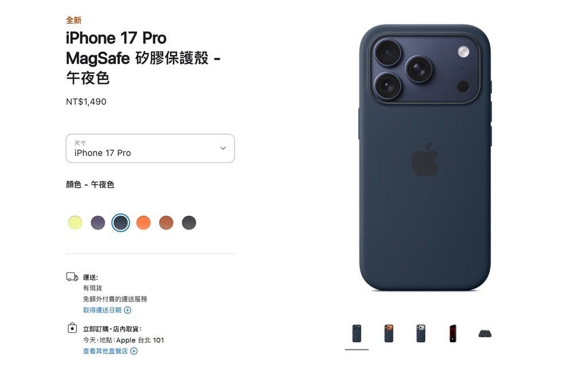Choose the terracotta brown color swatch

[x=166, y=223]
